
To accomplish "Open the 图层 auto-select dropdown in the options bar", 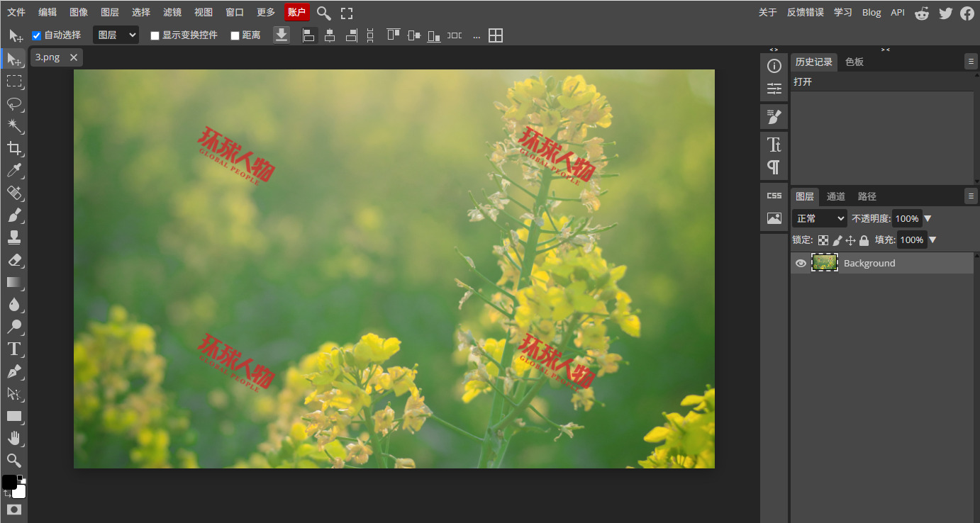I will click(x=116, y=35).
